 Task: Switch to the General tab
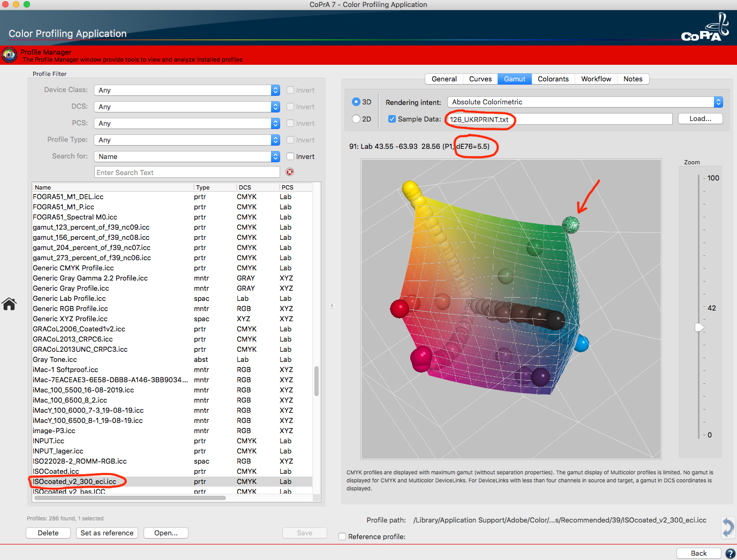pyautogui.click(x=444, y=79)
